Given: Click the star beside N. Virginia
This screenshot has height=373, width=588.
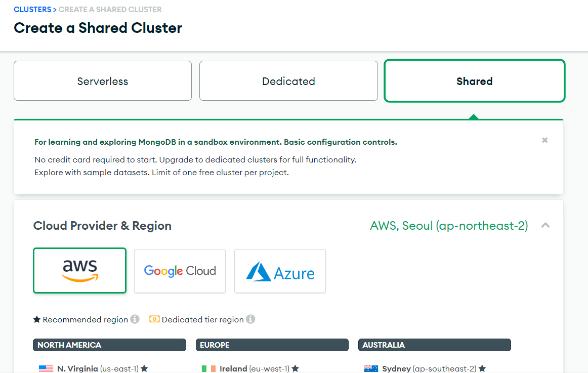Looking at the screenshot, I should (x=144, y=368).
